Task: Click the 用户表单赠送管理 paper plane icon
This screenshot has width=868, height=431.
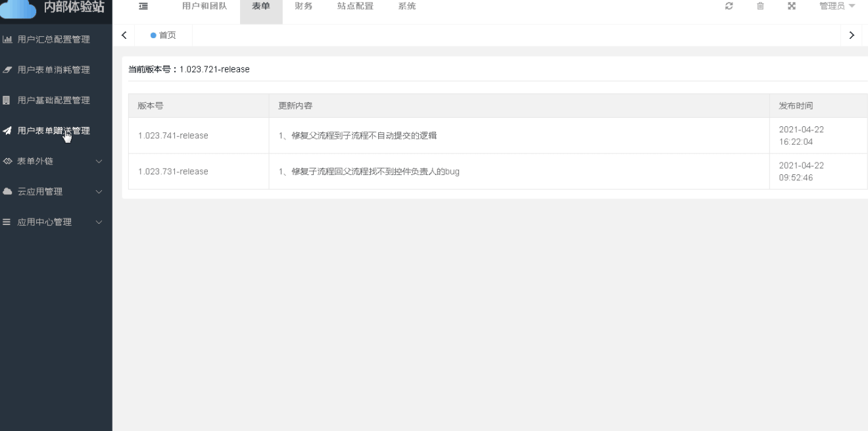Action: [x=7, y=131]
